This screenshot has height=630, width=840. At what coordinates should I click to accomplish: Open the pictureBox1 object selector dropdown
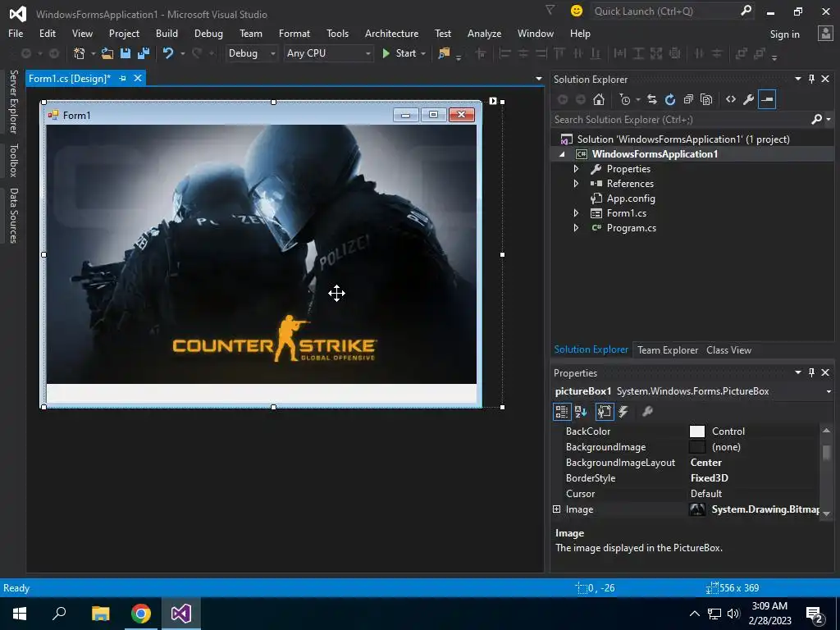829,391
